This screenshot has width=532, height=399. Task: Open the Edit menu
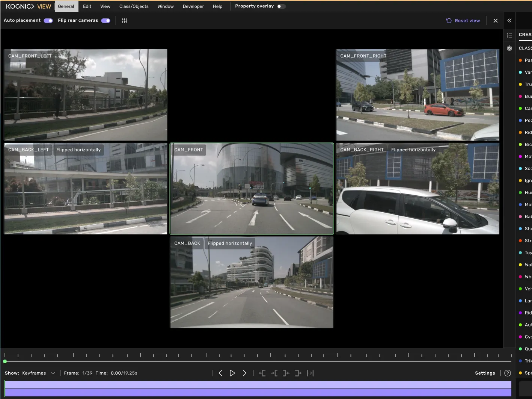87,6
